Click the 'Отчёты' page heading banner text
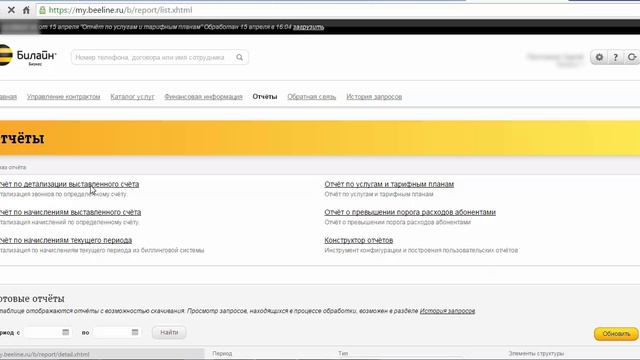This screenshot has height=360, width=640. click(x=22, y=138)
